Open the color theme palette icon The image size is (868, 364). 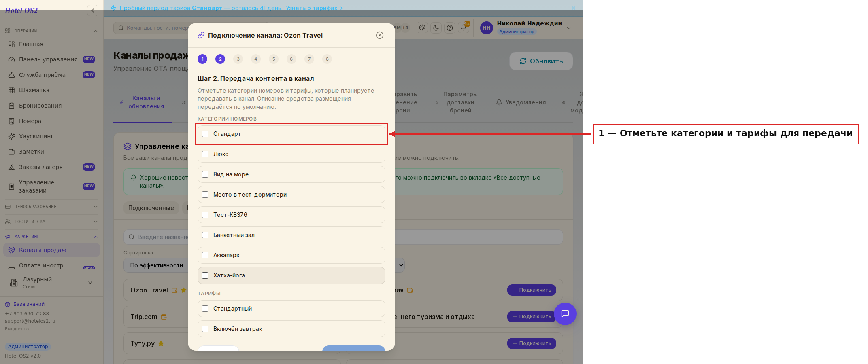(x=422, y=28)
